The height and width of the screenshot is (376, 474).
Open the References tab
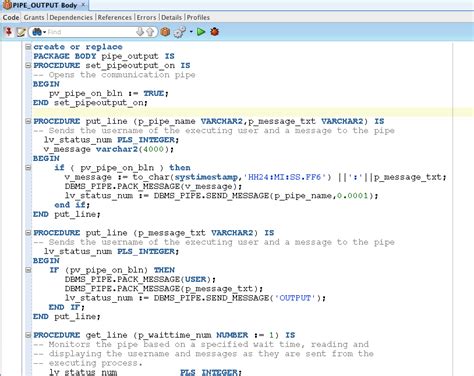point(115,17)
